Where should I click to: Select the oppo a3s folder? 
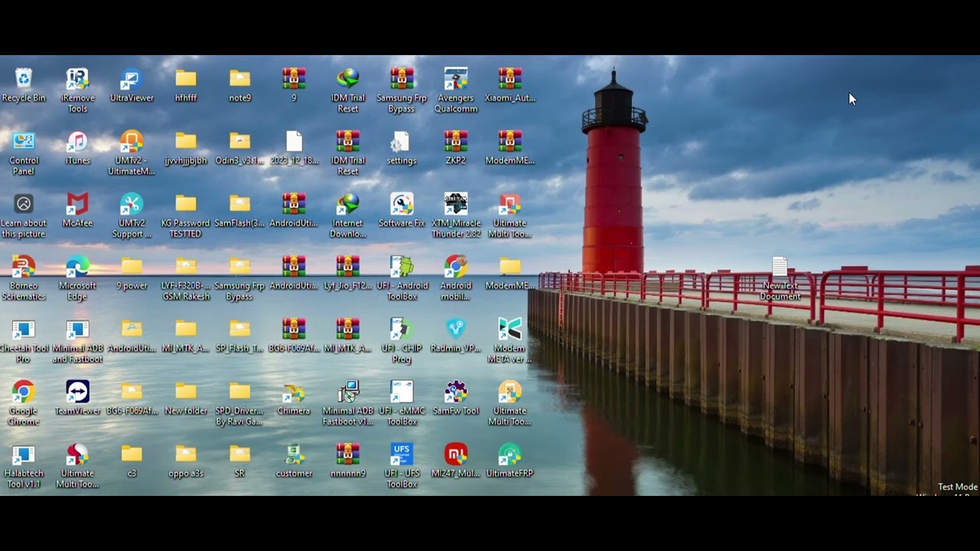pyautogui.click(x=186, y=455)
